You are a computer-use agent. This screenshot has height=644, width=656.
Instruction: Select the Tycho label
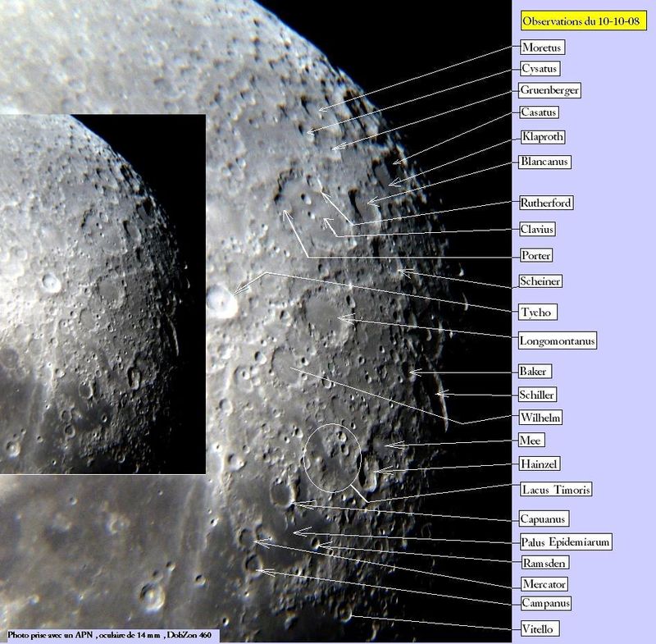click(x=538, y=312)
